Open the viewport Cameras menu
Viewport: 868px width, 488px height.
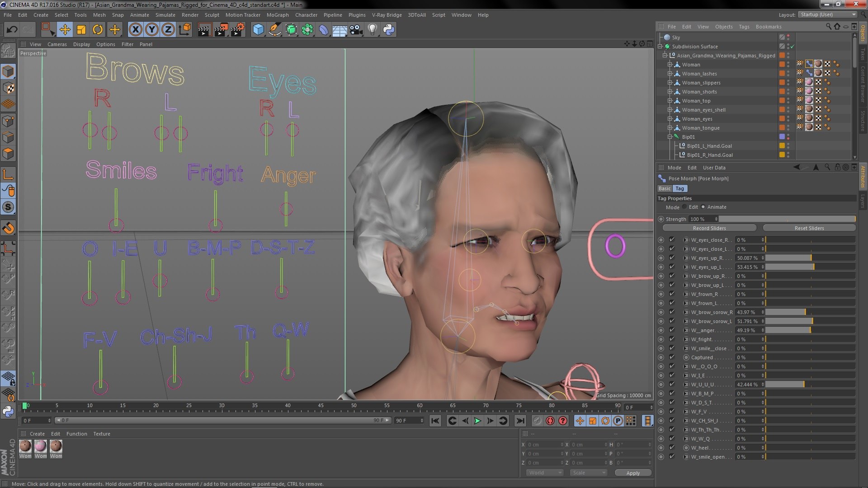[x=57, y=44]
